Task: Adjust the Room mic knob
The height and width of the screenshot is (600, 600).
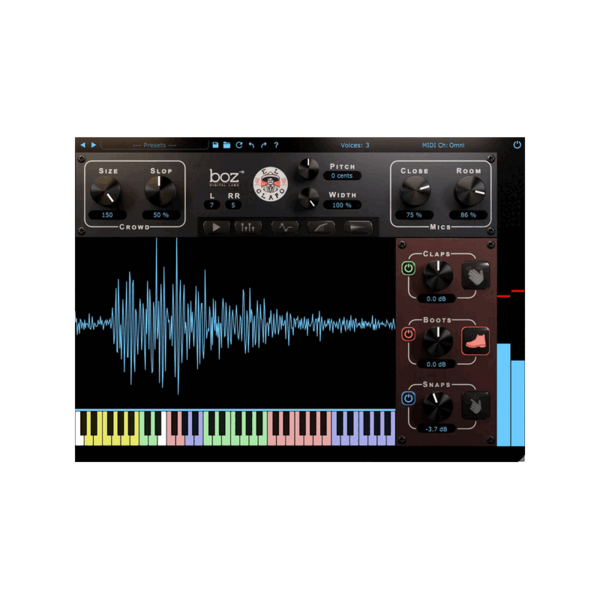Action: point(470,191)
